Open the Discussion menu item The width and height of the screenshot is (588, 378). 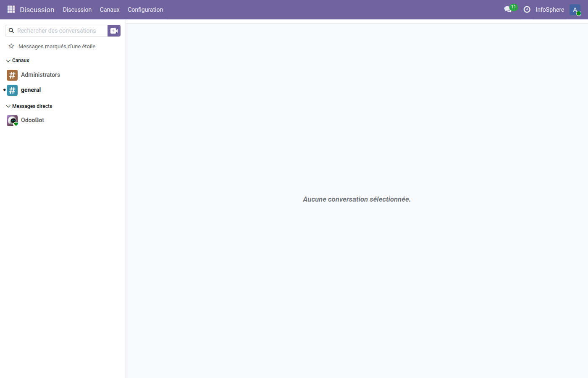coord(77,10)
